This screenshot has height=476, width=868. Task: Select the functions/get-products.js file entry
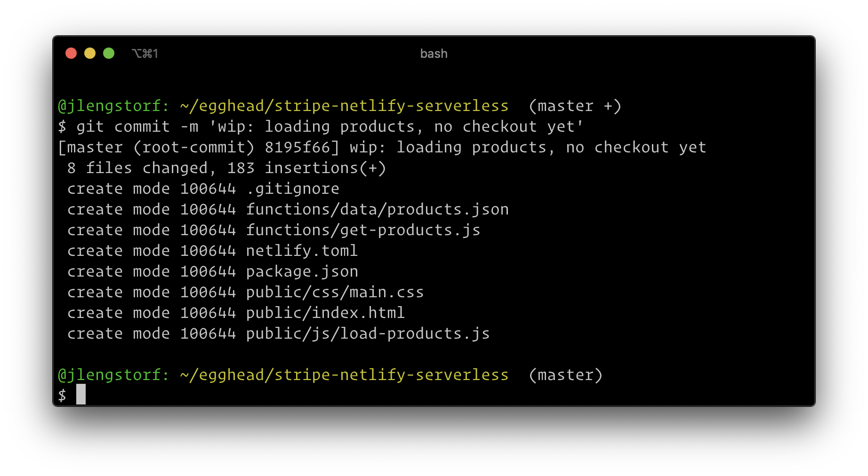click(362, 230)
